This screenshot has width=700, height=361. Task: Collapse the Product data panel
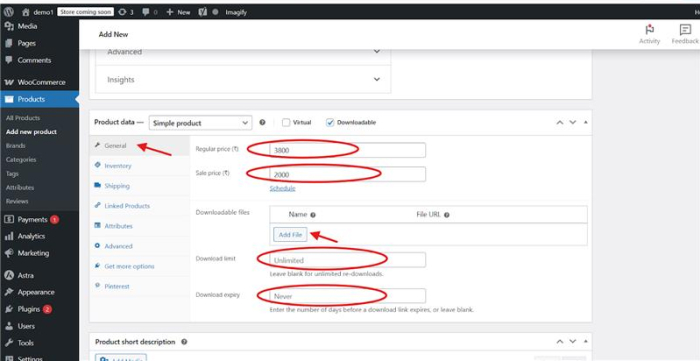click(585, 122)
